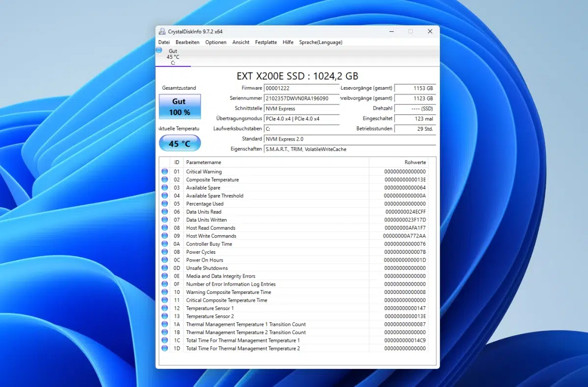Click the Laufwerksbuchstaben field C:
588x387 pixels.
pos(302,129)
